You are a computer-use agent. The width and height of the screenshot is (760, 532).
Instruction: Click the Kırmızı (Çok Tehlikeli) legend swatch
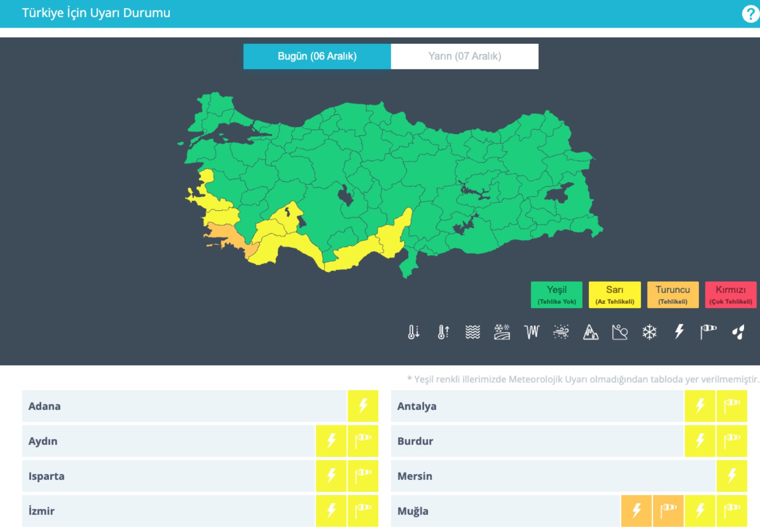point(730,295)
